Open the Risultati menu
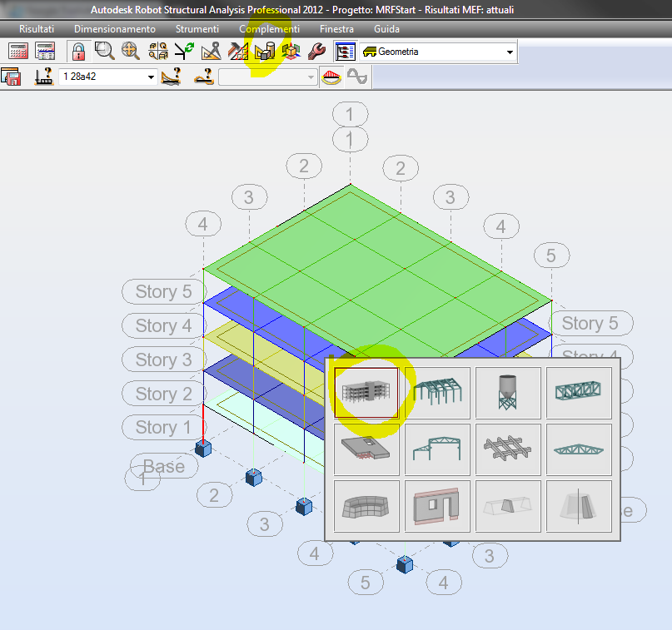The width and height of the screenshot is (672, 630). [x=37, y=29]
